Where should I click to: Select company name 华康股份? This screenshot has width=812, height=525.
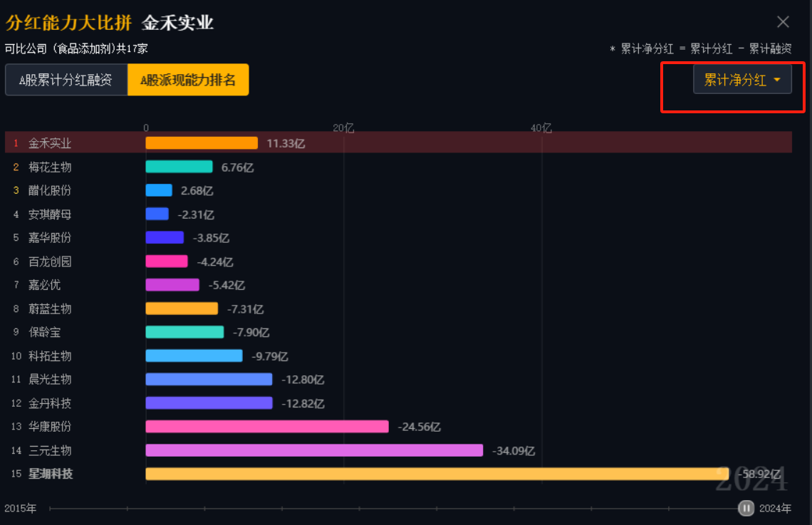[x=50, y=427]
